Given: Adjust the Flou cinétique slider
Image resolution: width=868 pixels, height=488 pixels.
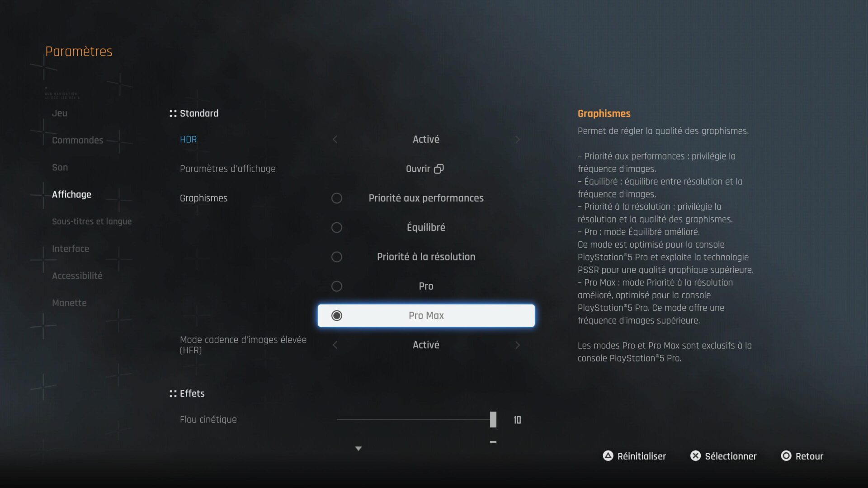Looking at the screenshot, I should pyautogui.click(x=492, y=419).
